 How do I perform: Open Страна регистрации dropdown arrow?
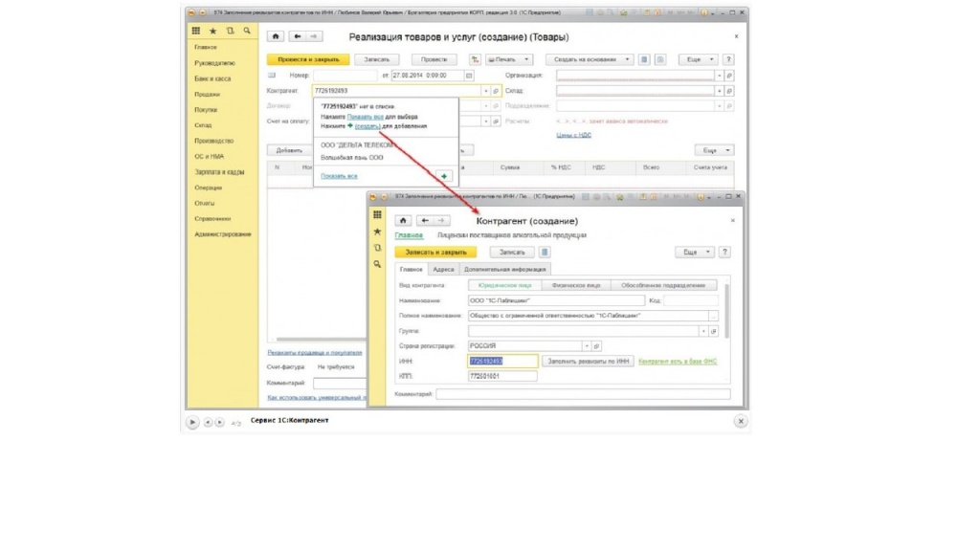(x=587, y=346)
